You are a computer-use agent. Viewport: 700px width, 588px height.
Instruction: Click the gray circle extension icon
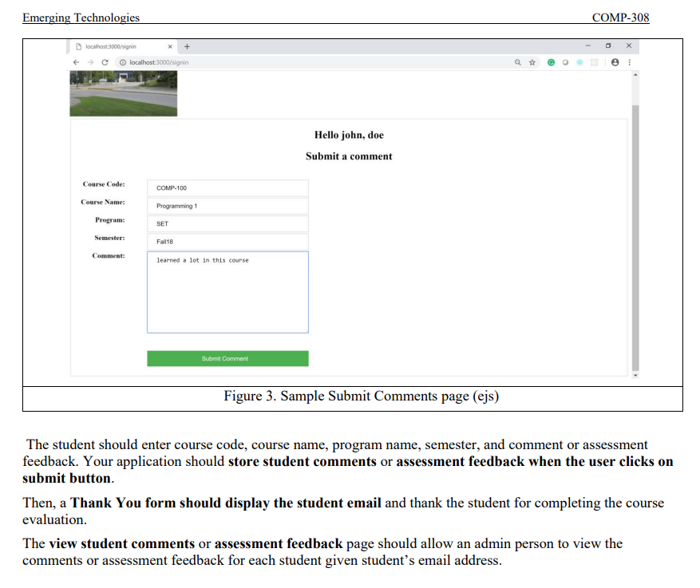tap(565, 62)
